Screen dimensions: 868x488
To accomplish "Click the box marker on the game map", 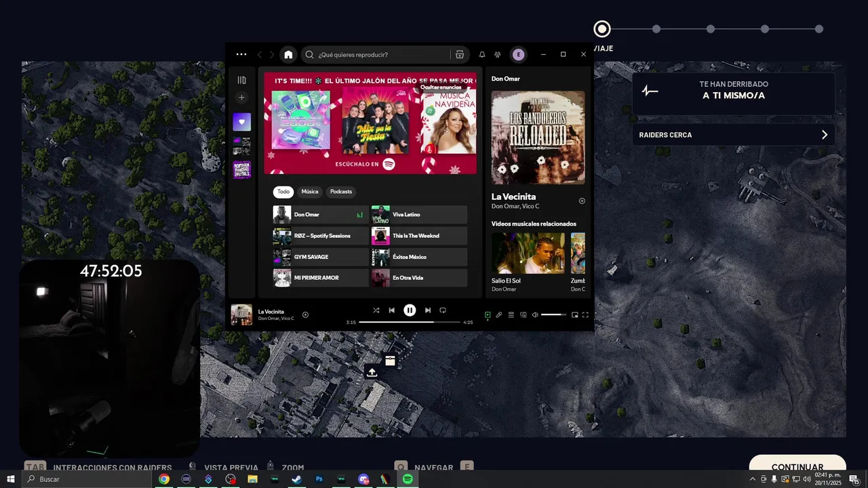I will (x=390, y=361).
